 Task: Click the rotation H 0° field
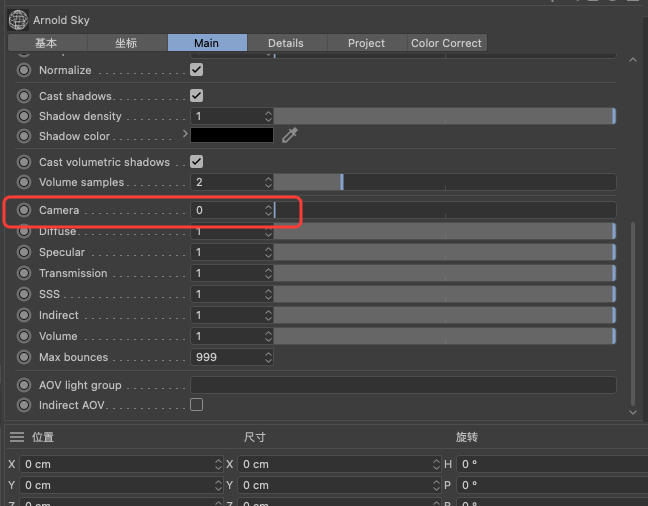click(x=552, y=464)
